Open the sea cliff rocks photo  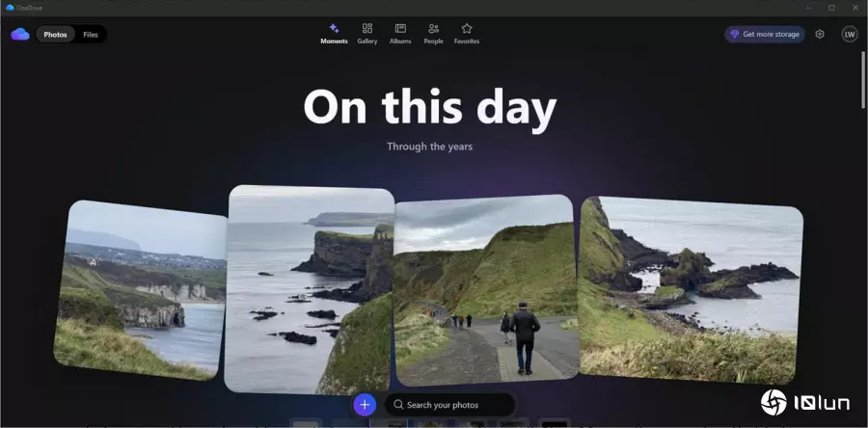311,289
